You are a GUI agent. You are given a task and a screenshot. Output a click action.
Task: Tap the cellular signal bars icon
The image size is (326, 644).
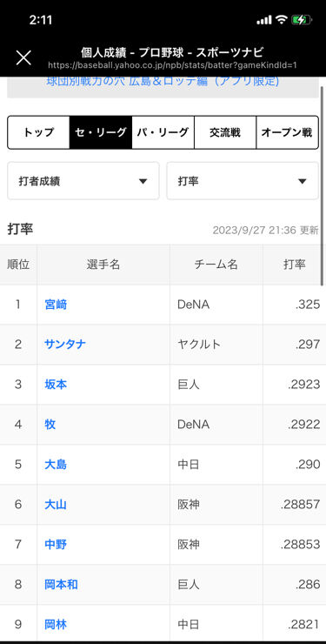[x=264, y=21]
